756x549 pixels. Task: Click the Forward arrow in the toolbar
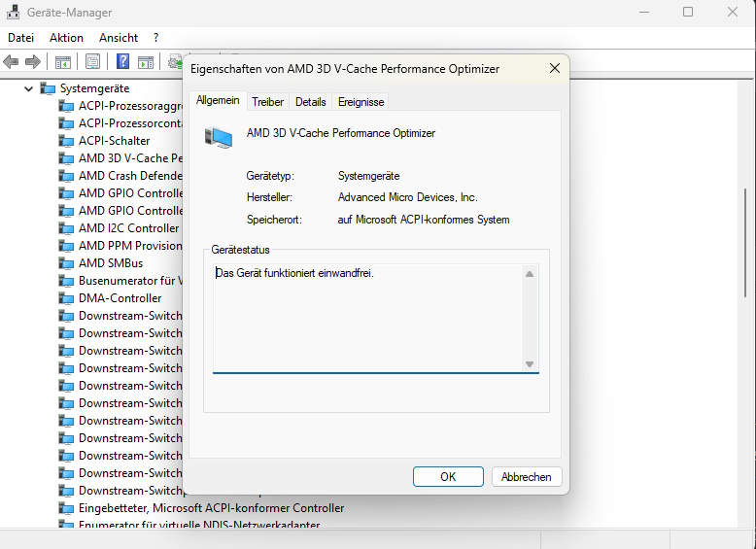[33, 61]
